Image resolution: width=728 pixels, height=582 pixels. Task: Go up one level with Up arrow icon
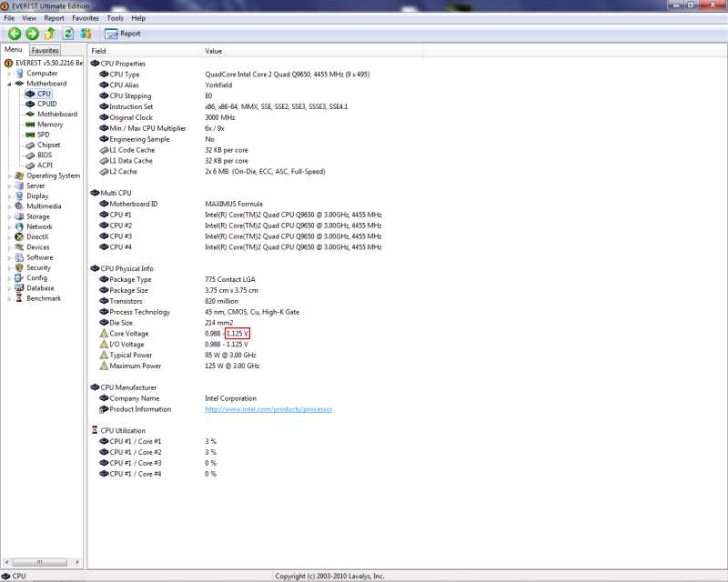50,34
